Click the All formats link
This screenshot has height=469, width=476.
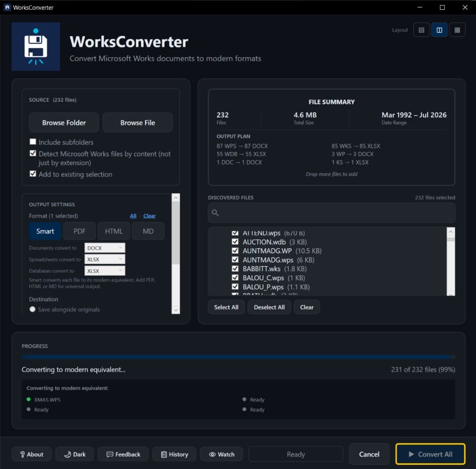click(x=133, y=216)
